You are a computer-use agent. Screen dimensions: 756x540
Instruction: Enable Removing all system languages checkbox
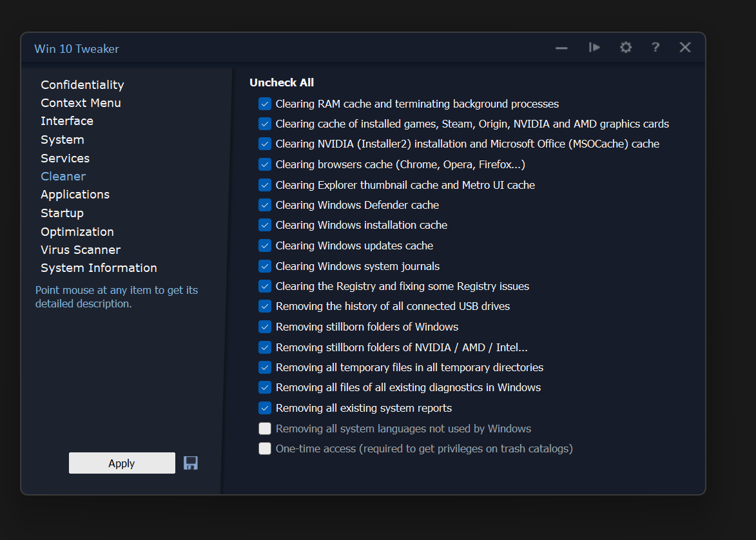click(265, 429)
